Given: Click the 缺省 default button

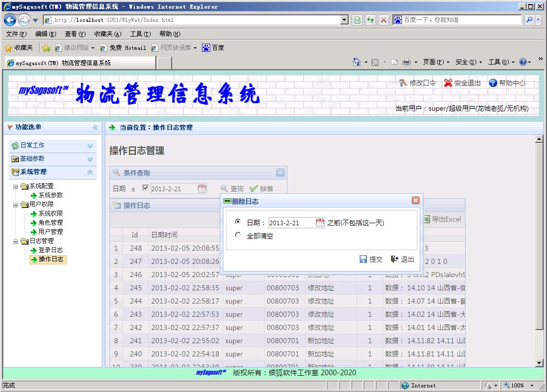Looking at the screenshot, I should pyautogui.click(x=262, y=189).
